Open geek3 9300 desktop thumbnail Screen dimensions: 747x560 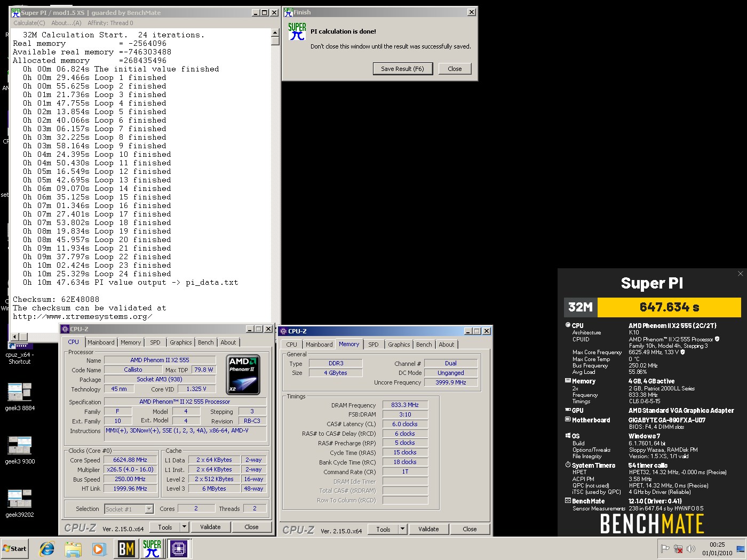20,450
